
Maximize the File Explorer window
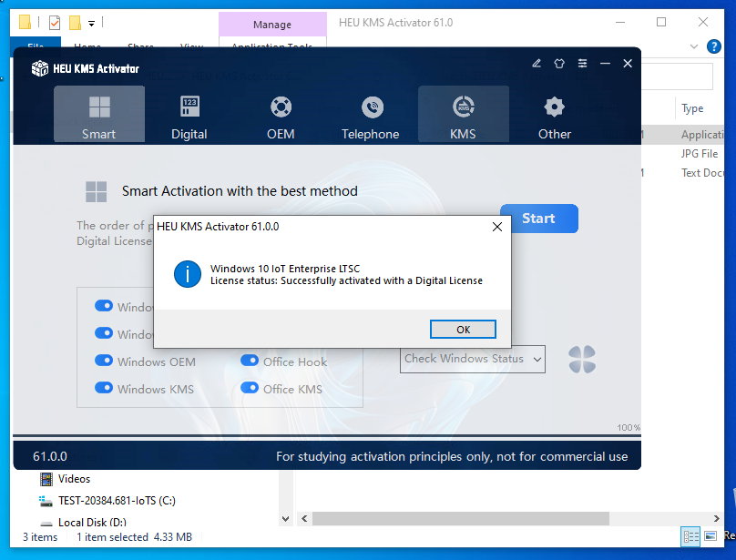[x=661, y=22]
